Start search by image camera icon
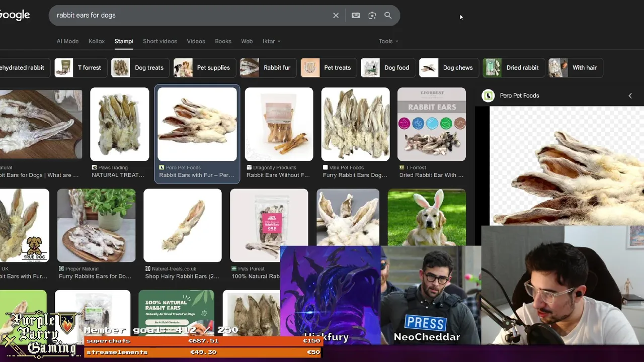The image size is (644, 362). pyautogui.click(x=372, y=16)
